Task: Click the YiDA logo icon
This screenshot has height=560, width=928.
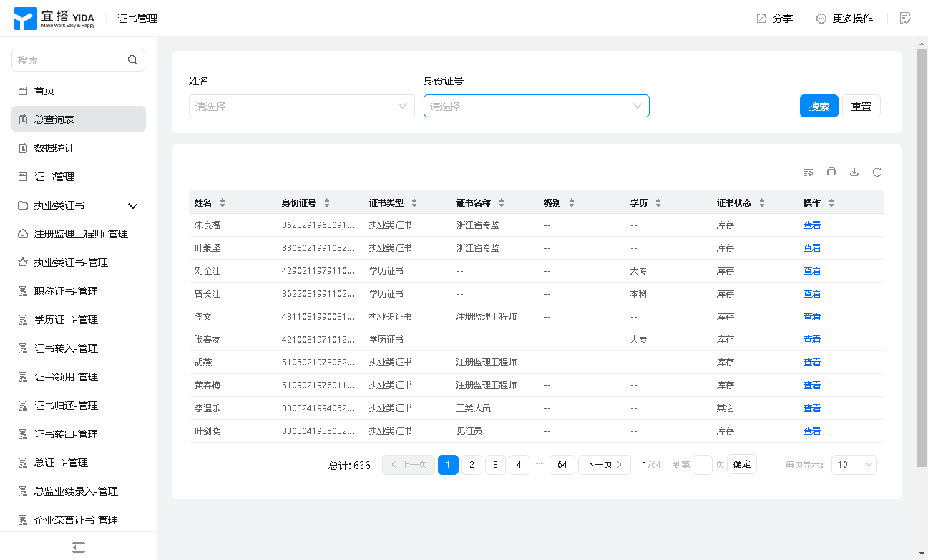Action: pos(25,19)
